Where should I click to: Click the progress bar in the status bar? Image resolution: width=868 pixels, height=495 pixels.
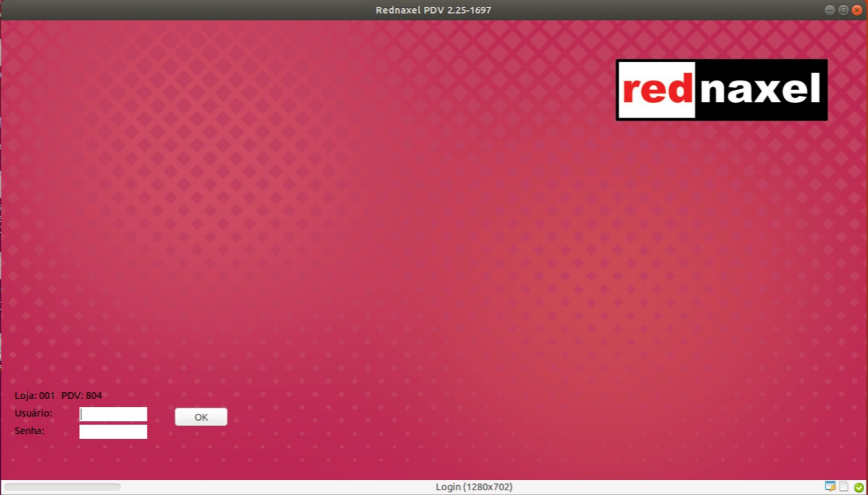click(62, 487)
